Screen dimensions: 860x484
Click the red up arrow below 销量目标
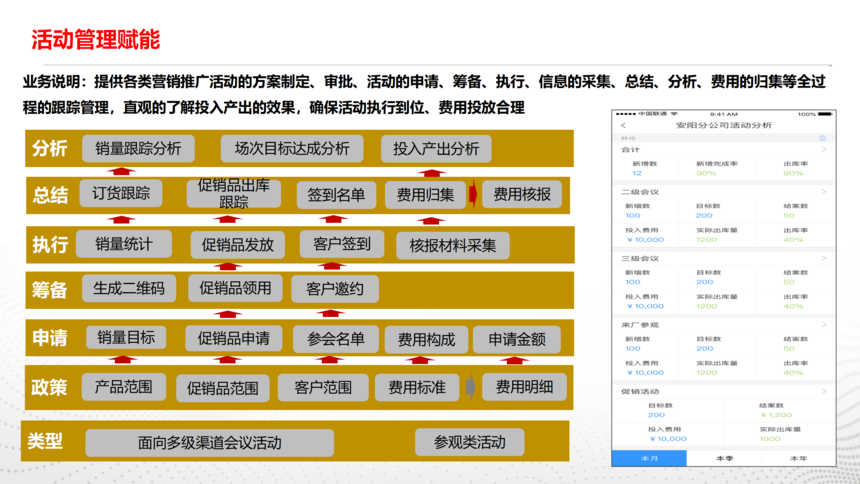pyautogui.click(x=123, y=358)
